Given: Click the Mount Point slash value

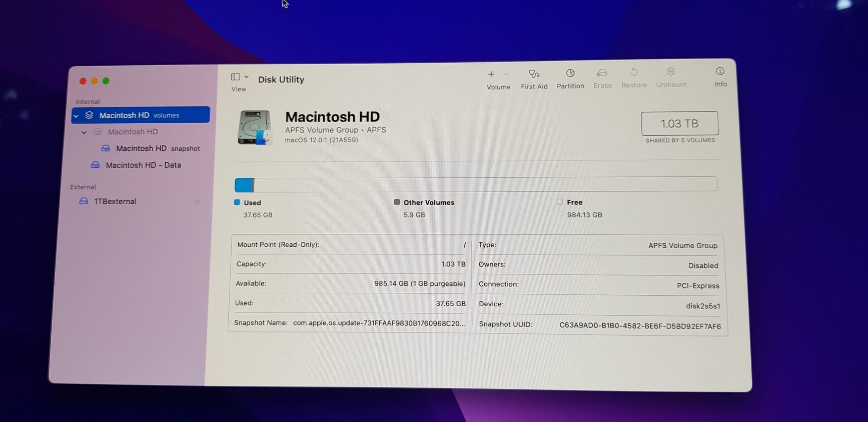Looking at the screenshot, I should (x=464, y=245).
